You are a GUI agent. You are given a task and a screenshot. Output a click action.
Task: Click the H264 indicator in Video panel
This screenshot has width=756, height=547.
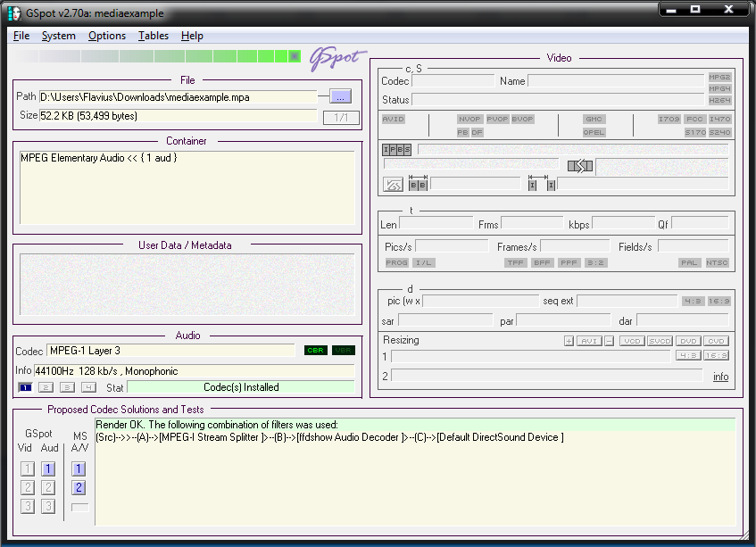tap(719, 100)
